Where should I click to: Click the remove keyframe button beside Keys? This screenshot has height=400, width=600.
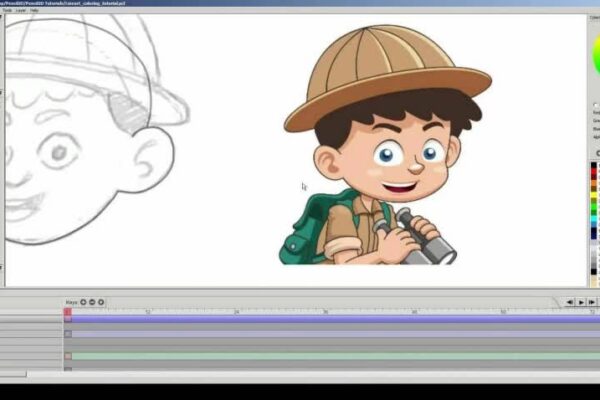pyautogui.click(x=92, y=301)
